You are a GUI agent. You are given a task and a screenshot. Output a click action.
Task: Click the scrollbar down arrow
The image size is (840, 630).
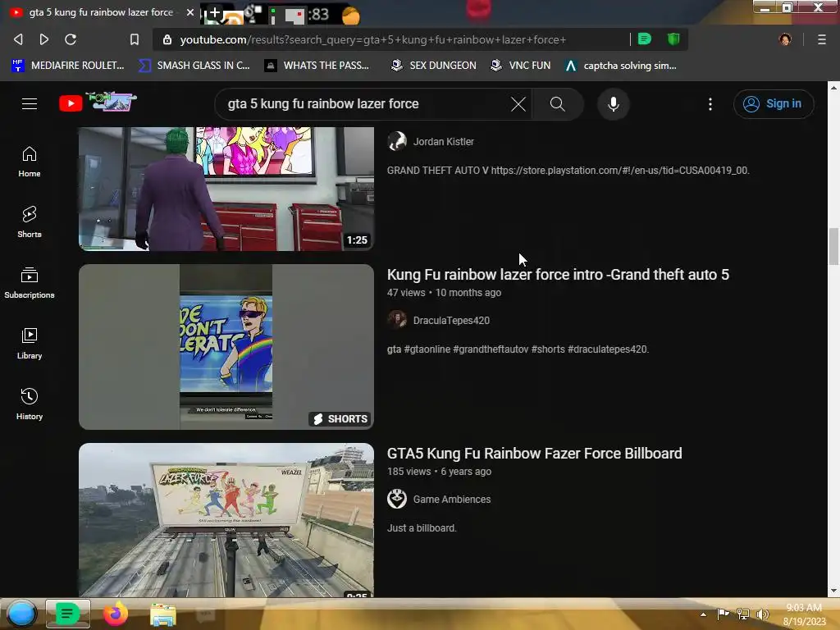click(833, 591)
